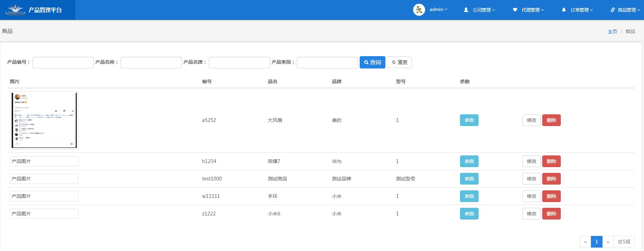Screen dimensions: 644x251
Task: Focus the 产品编号 input field
Action: point(63,63)
